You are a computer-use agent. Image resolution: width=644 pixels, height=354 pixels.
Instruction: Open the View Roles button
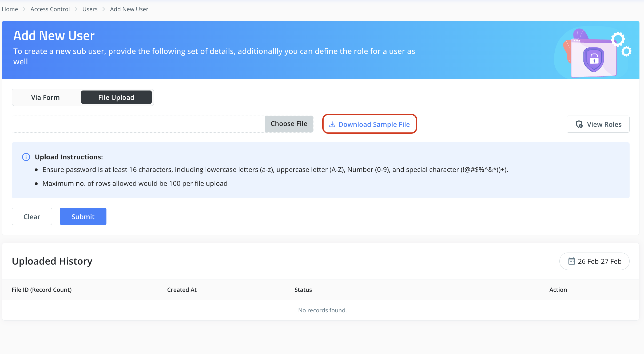(x=598, y=124)
